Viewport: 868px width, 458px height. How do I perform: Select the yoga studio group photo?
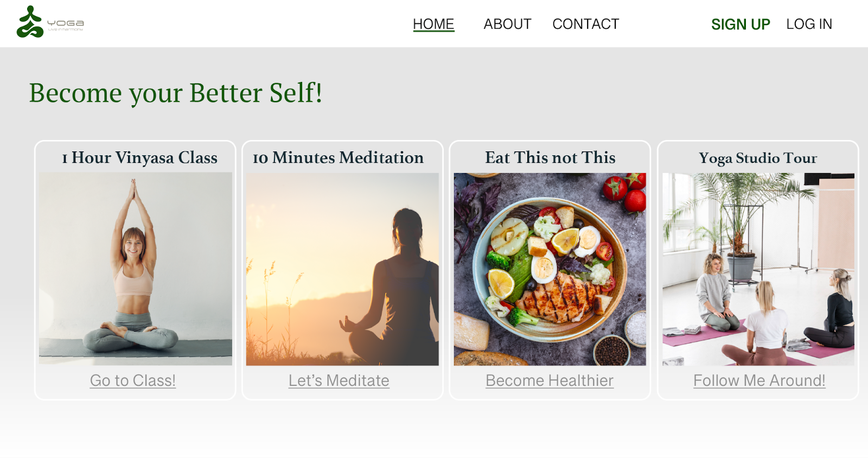click(758, 269)
